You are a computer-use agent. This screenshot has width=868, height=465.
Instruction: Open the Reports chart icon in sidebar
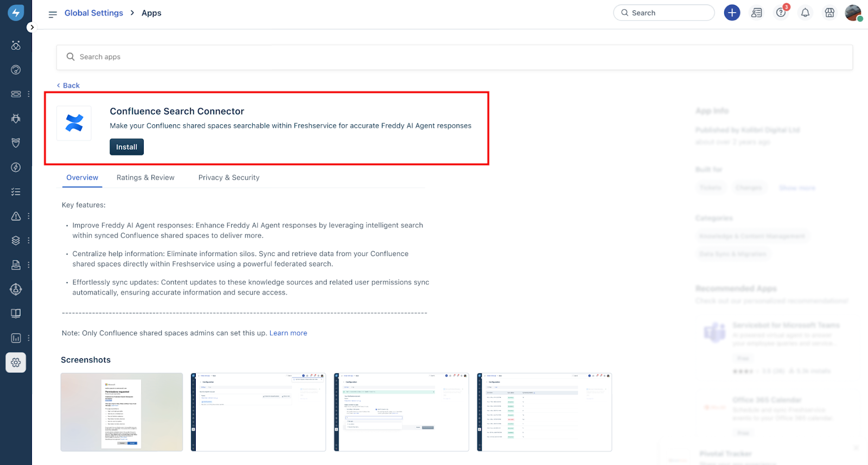tap(16, 338)
